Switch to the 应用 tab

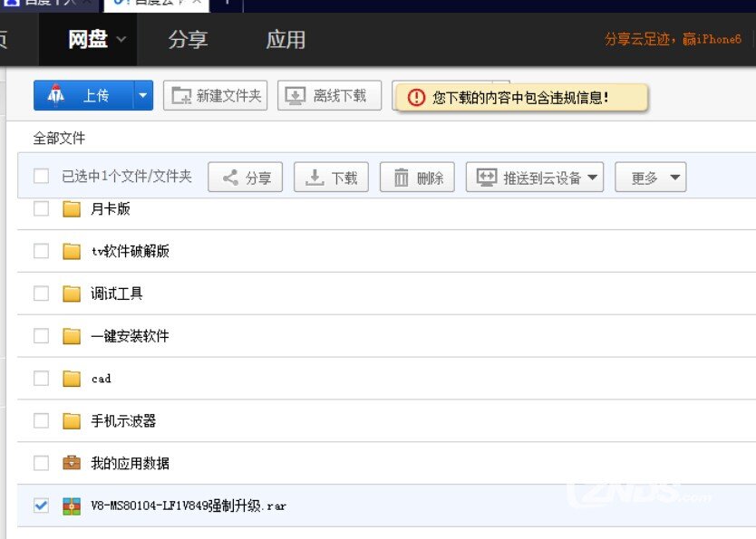pos(286,40)
